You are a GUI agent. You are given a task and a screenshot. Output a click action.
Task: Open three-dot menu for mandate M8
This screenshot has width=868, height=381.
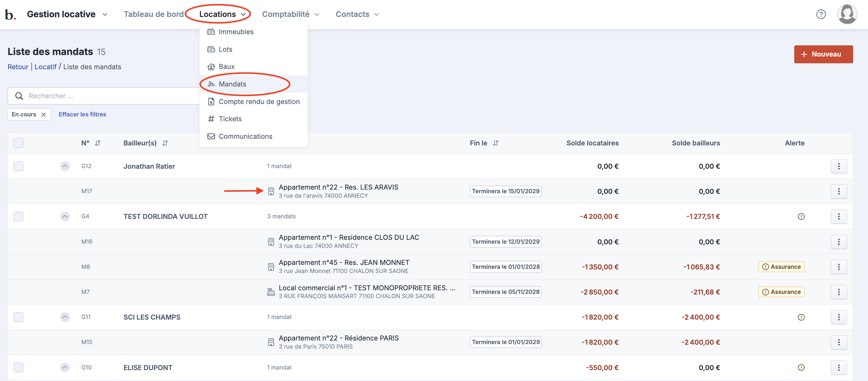[x=838, y=267]
